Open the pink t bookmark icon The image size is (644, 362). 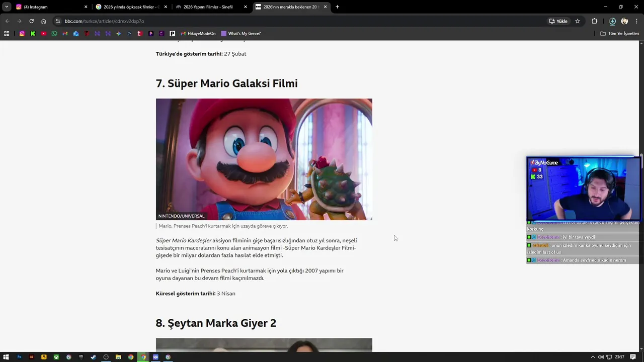140,34
